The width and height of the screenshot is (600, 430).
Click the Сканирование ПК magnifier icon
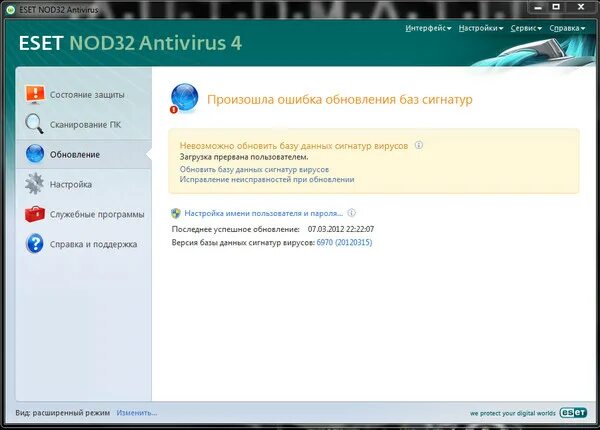coord(34,124)
